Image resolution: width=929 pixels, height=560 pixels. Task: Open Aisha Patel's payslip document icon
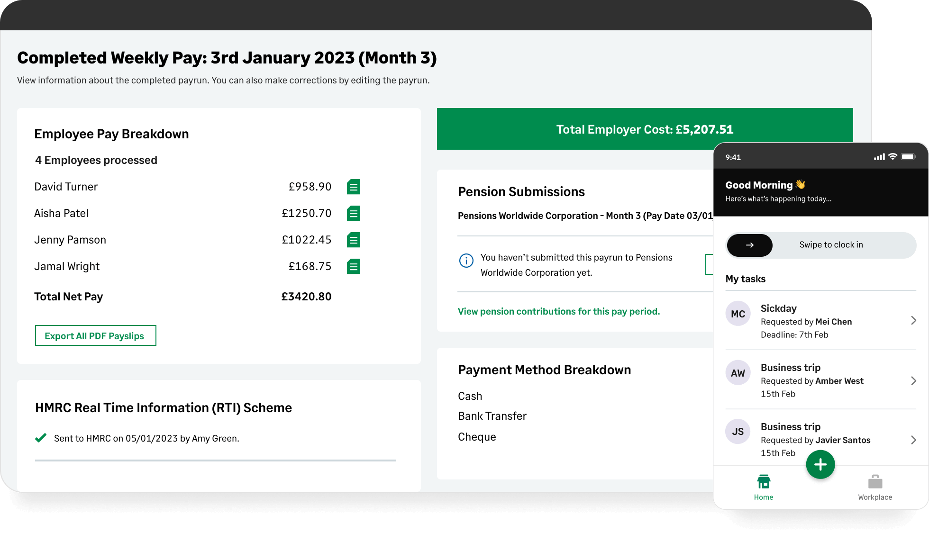(x=353, y=213)
